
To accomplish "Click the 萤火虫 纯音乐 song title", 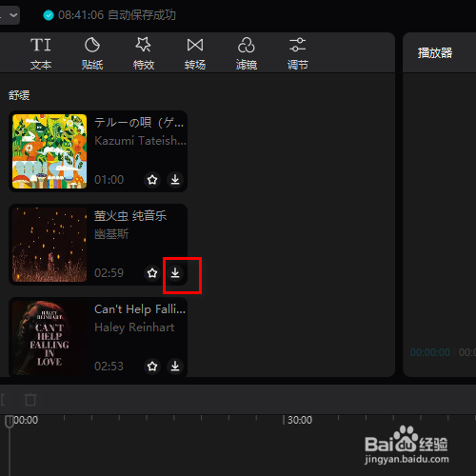I will 130,216.
